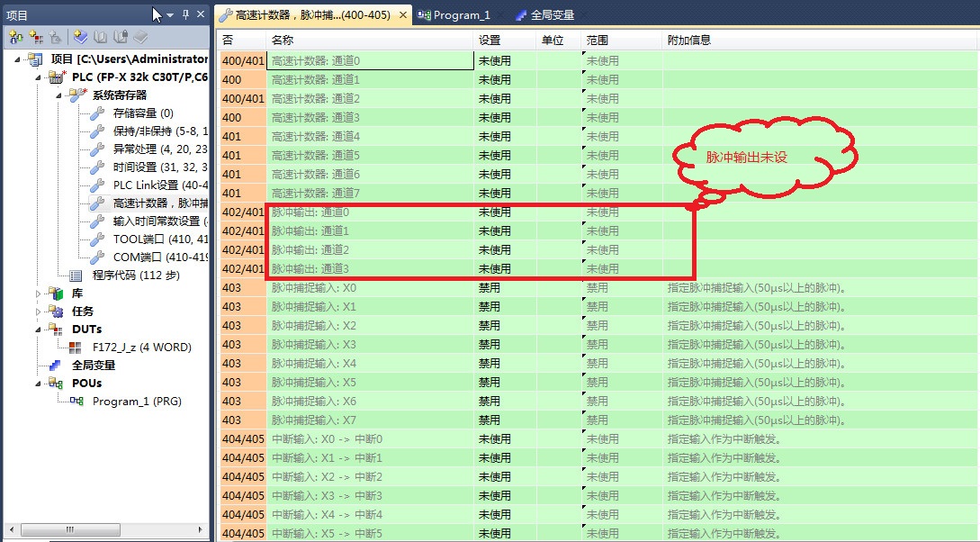The image size is (980, 542).
Task: Pin the 项目 panel with the pushpin icon
Action: tap(186, 15)
